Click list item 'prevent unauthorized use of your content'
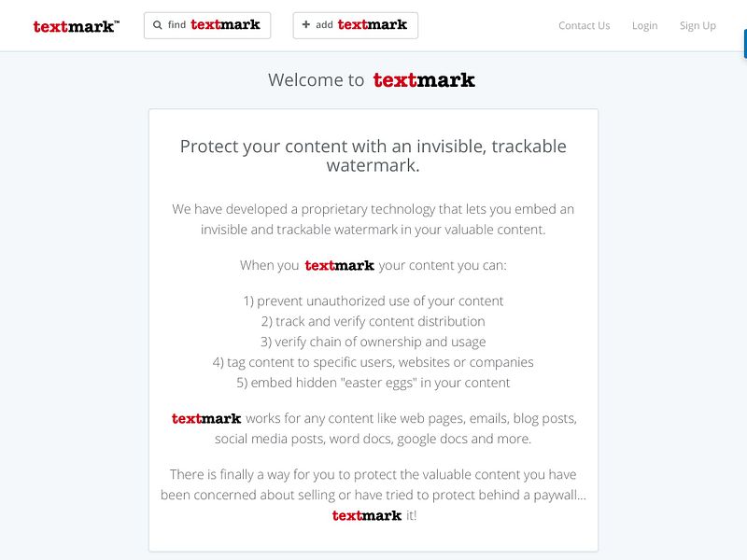The height and width of the screenshot is (560, 747). click(373, 301)
